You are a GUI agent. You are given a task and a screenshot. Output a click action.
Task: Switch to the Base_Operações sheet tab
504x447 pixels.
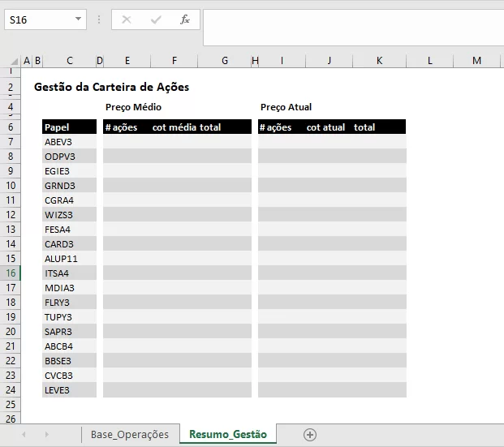130,435
